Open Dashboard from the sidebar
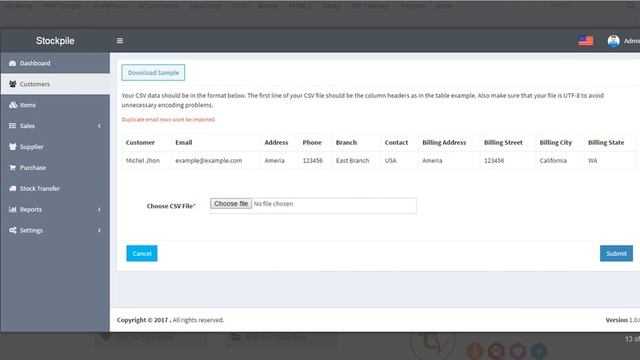This screenshot has height=360, width=640. click(55, 63)
